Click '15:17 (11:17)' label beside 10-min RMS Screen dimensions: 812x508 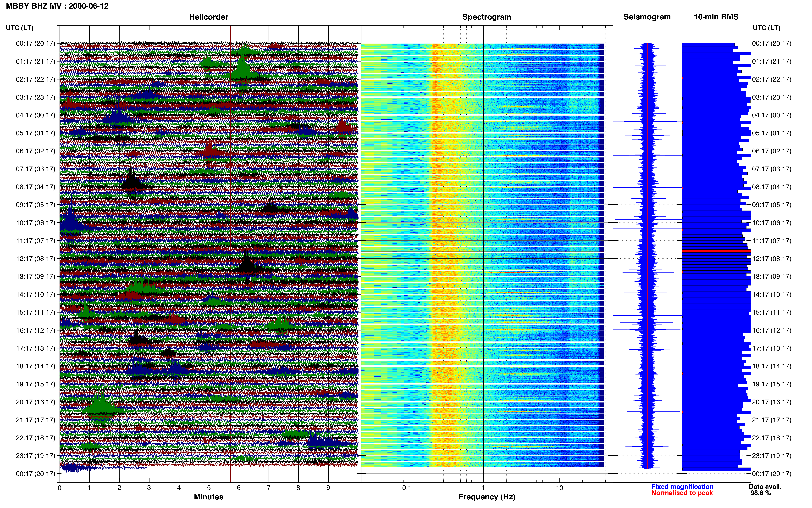coord(772,313)
